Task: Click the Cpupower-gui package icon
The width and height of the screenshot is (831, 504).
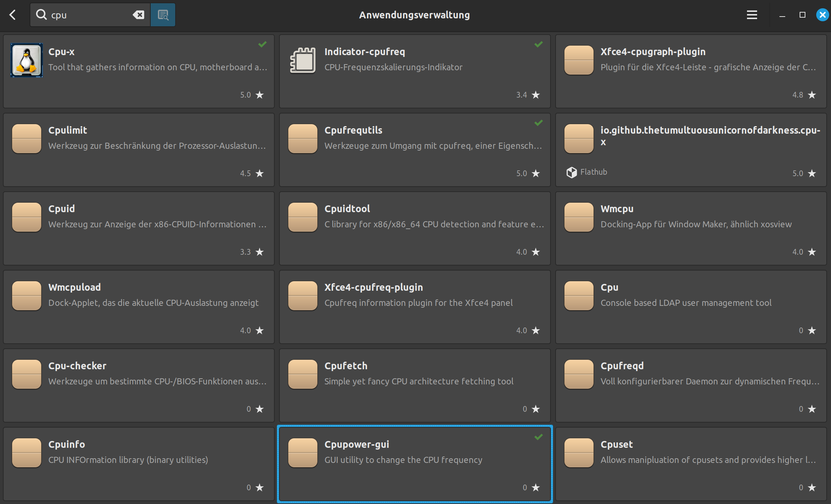Action: (x=303, y=453)
